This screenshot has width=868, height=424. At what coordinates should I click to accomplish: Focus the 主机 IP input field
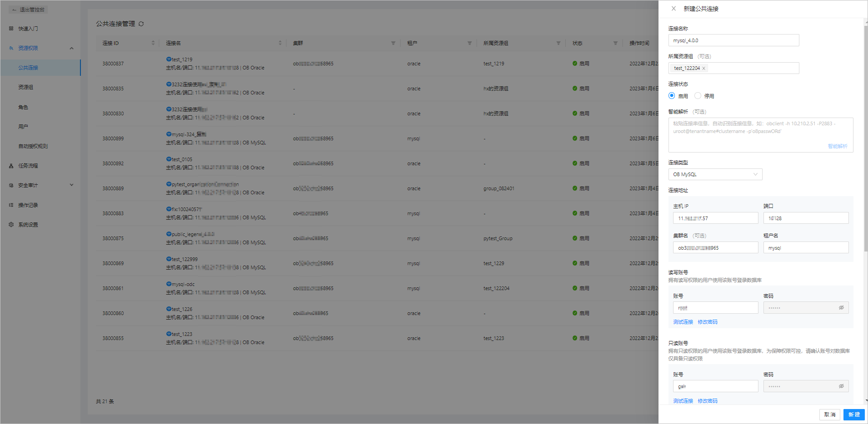(x=715, y=218)
